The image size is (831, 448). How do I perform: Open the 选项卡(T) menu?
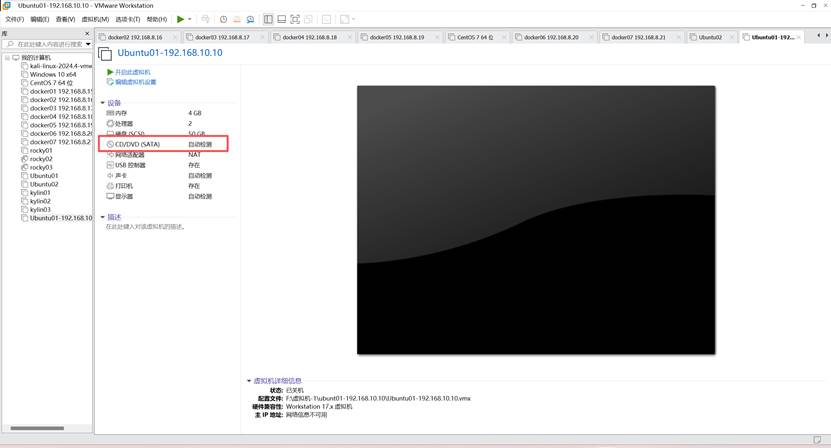[x=128, y=19]
